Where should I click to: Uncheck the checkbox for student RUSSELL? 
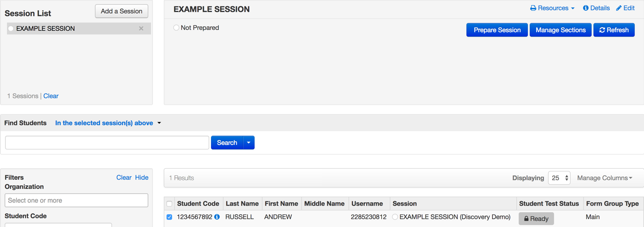(x=169, y=217)
